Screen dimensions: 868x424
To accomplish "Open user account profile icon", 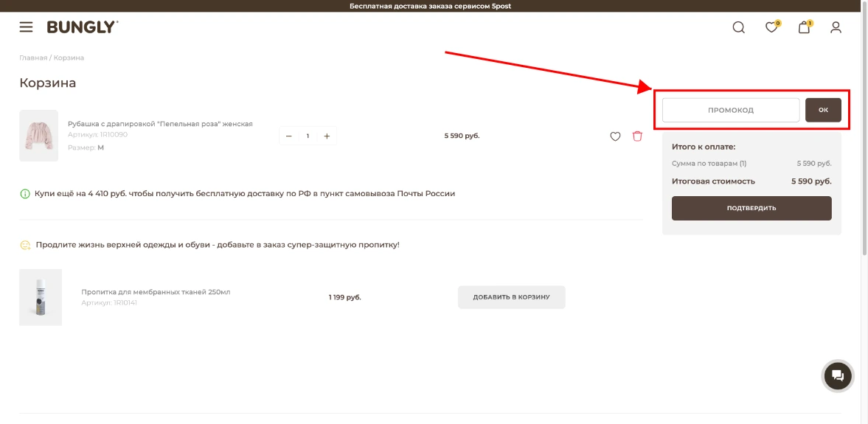I will click(836, 27).
